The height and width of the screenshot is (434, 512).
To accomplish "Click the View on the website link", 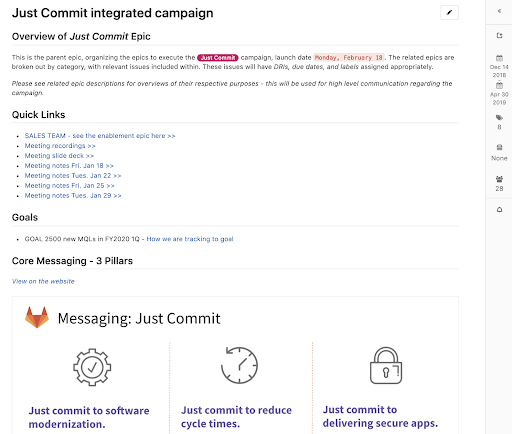I will 43,281.
